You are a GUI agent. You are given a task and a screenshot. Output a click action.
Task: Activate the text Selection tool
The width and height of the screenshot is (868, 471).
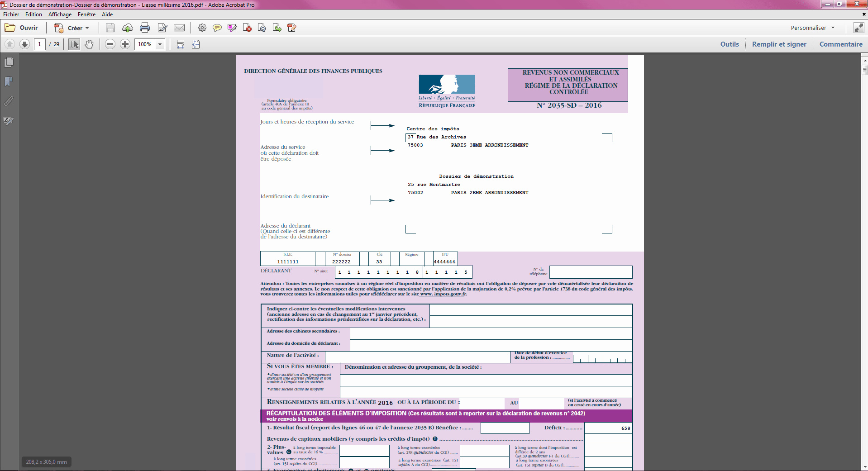(74, 44)
